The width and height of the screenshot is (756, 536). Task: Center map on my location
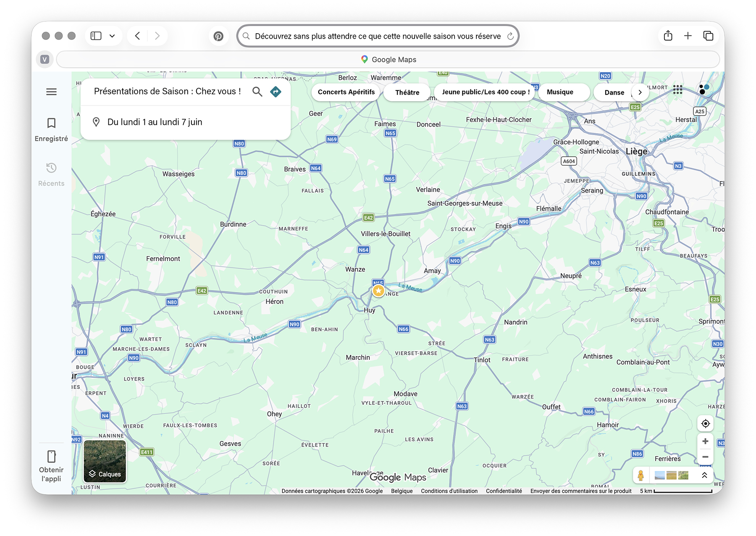[705, 423]
